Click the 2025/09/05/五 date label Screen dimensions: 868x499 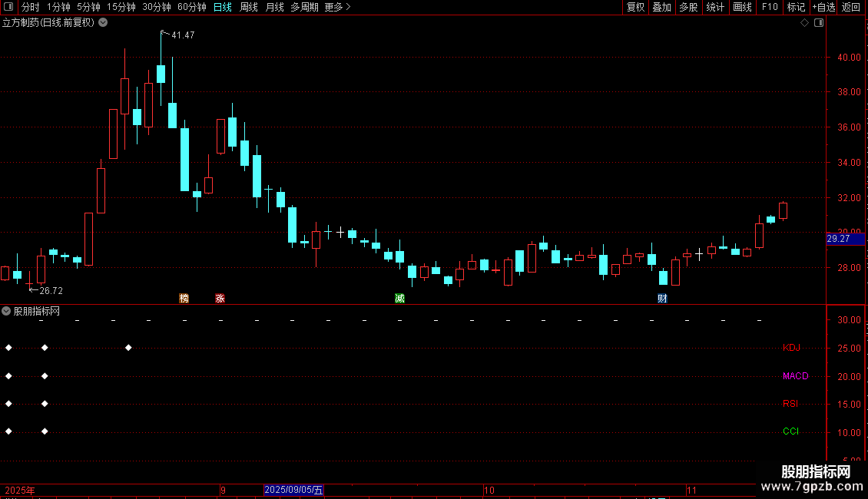[x=293, y=490]
